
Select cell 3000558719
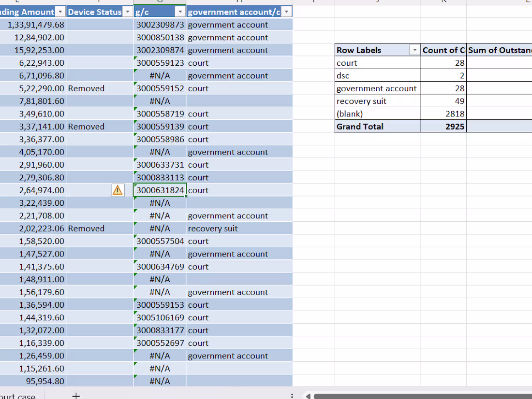point(160,114)
